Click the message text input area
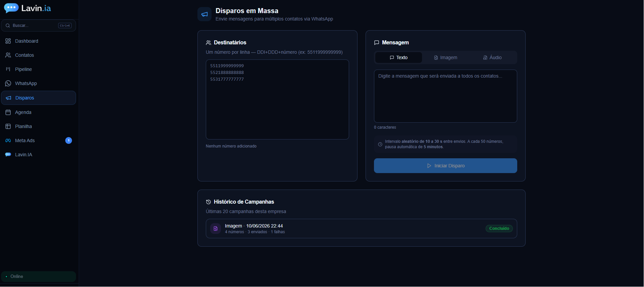Viewport: 644px width, 287px height. [446, 96]
